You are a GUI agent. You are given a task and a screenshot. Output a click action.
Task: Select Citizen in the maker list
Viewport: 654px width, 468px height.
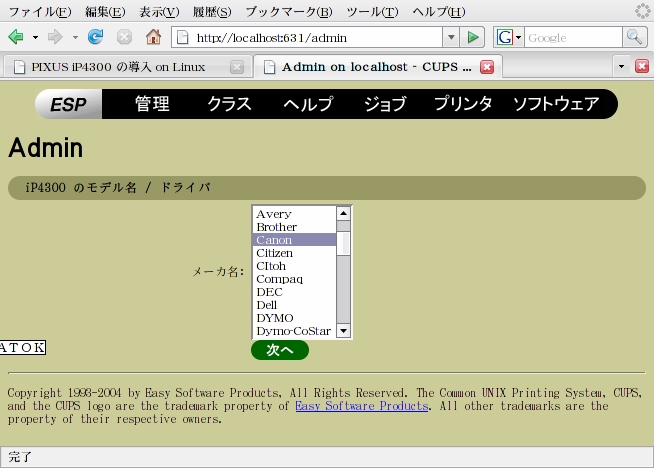point(294,253)
